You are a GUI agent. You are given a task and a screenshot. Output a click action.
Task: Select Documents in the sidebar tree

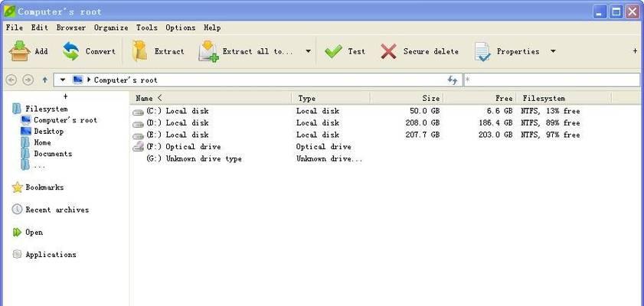coord(53,154)
